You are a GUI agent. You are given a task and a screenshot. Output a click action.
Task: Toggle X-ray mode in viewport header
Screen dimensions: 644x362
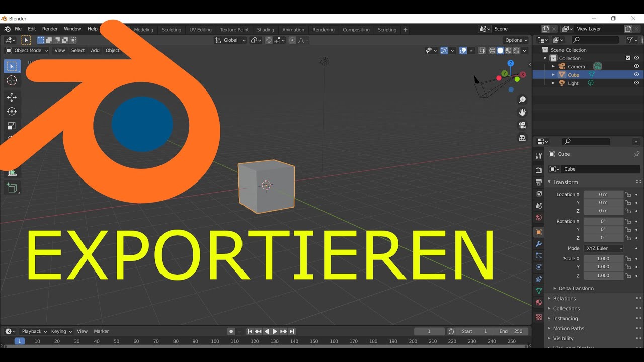482,51
